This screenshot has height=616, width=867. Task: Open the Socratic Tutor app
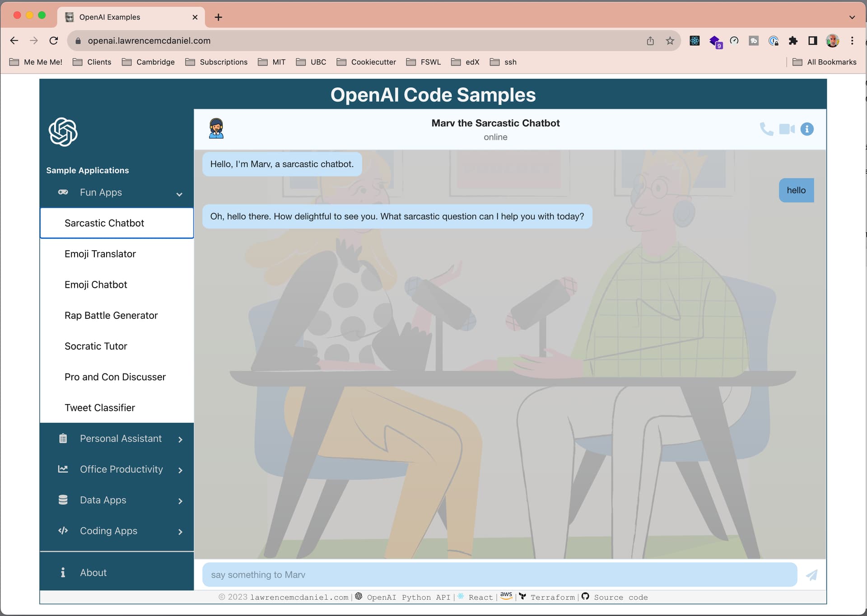pos(117,346)
